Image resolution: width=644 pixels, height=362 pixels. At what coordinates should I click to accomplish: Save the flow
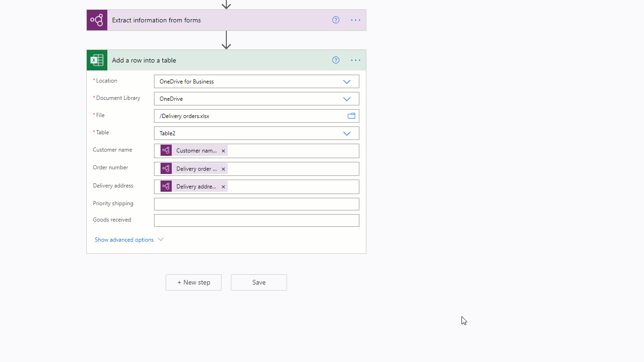click(259, 282)
